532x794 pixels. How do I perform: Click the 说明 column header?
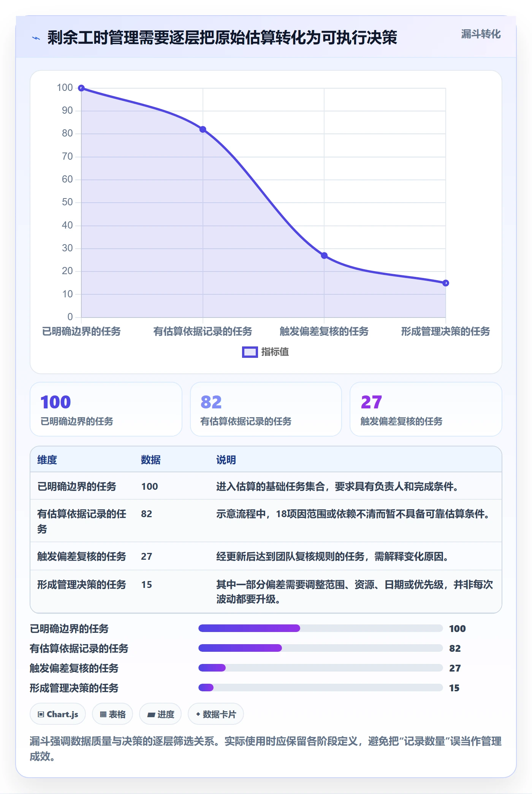point(226,460)
